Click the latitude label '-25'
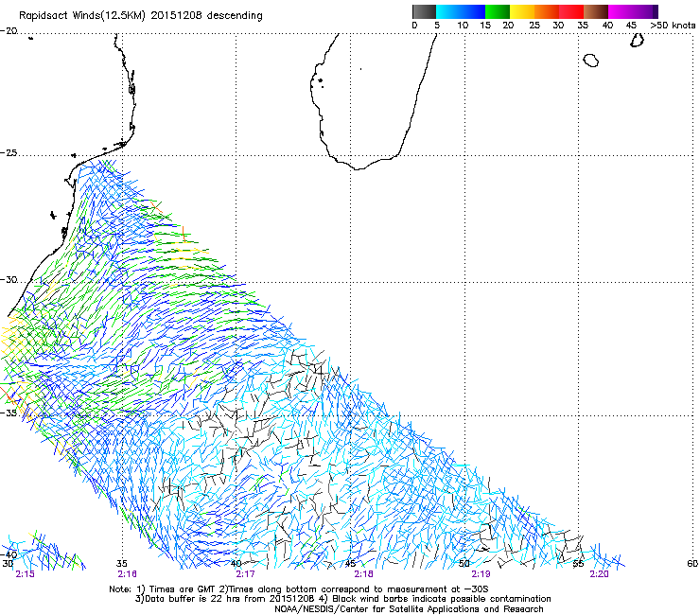The height and width of the screenshot is (615, 700). click(x=9, y=153)
